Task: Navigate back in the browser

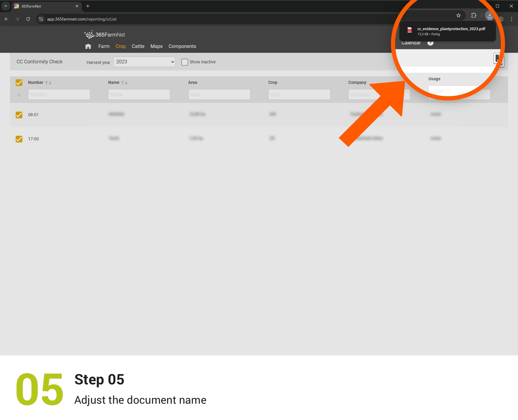Action: click(x=6, y=19)
